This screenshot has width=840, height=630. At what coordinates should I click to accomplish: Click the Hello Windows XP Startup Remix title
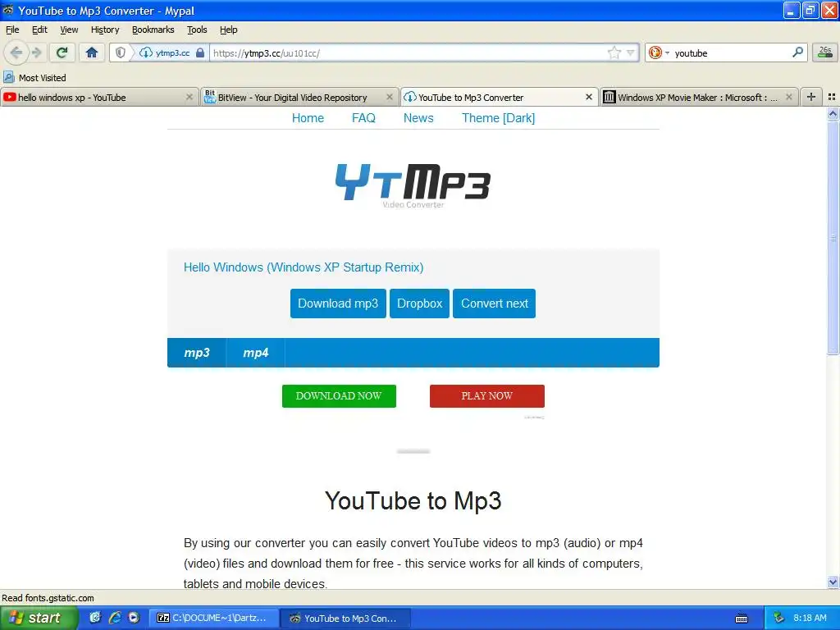[x=304, y=267]
